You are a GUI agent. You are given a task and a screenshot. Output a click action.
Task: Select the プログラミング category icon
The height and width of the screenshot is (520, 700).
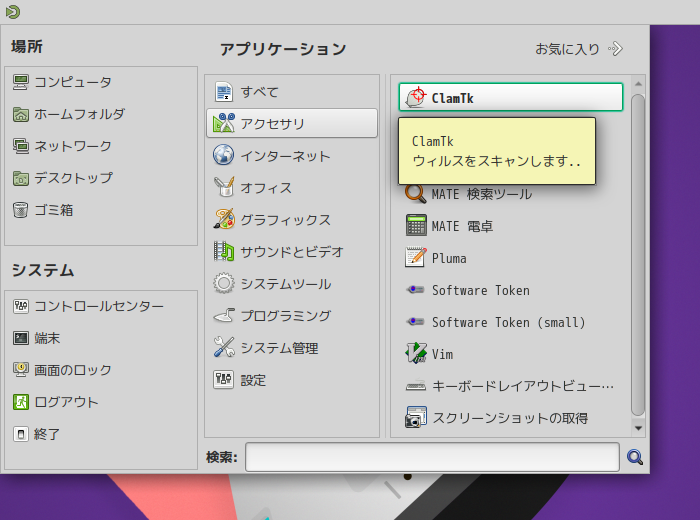pos(224,316)
